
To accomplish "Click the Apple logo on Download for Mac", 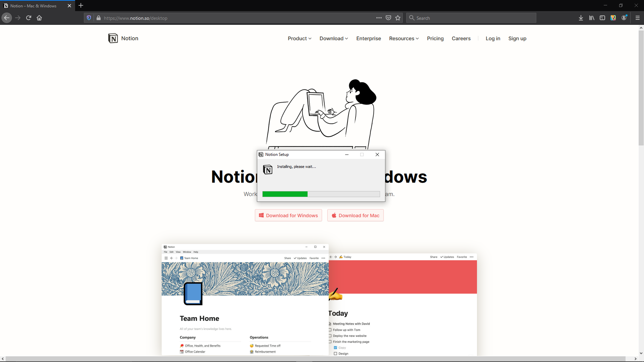I will (334, 216).
